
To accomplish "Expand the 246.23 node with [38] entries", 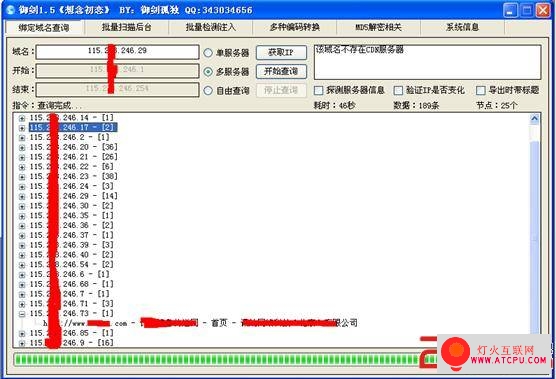I will [22, 177].
